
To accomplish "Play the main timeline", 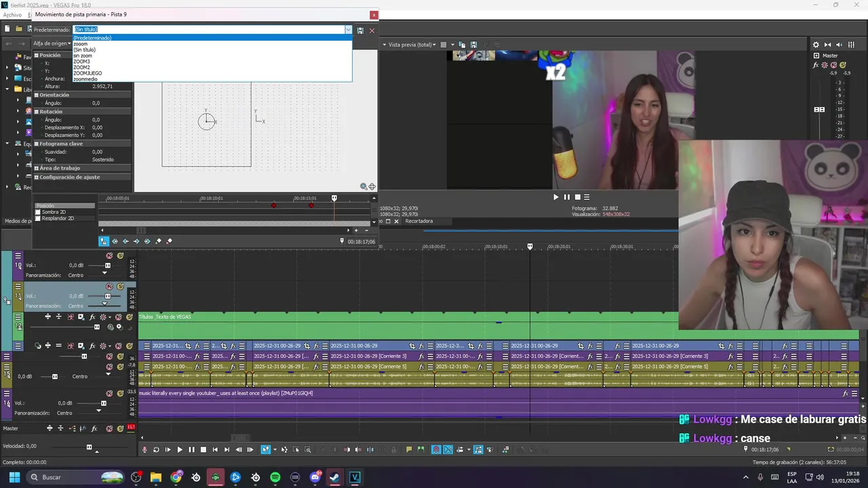I will (x=180, y=449).
